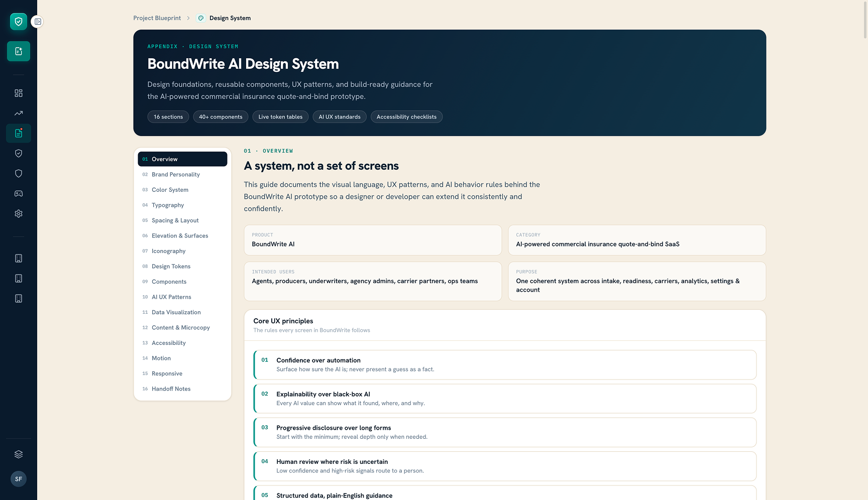Jump to Design Tokens section

click(x=182, y=267)
